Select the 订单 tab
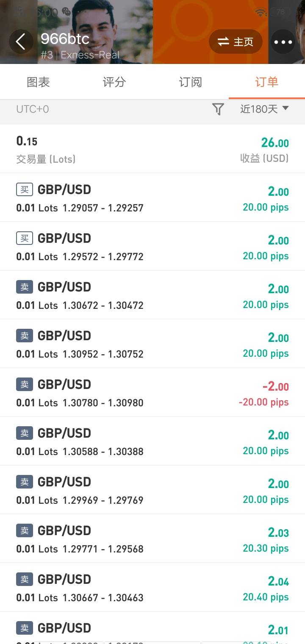The width and height of the screenshot is (305, 644). pos(266,82)
